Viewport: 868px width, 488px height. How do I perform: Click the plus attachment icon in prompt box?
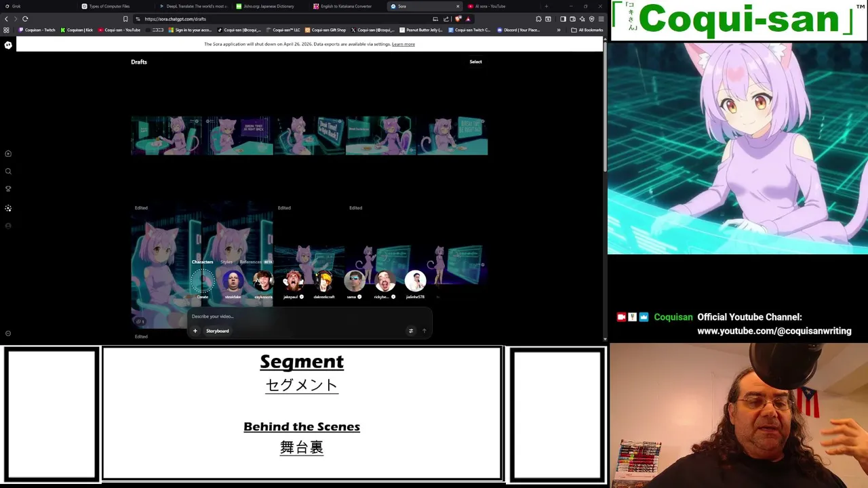point(195,331)
